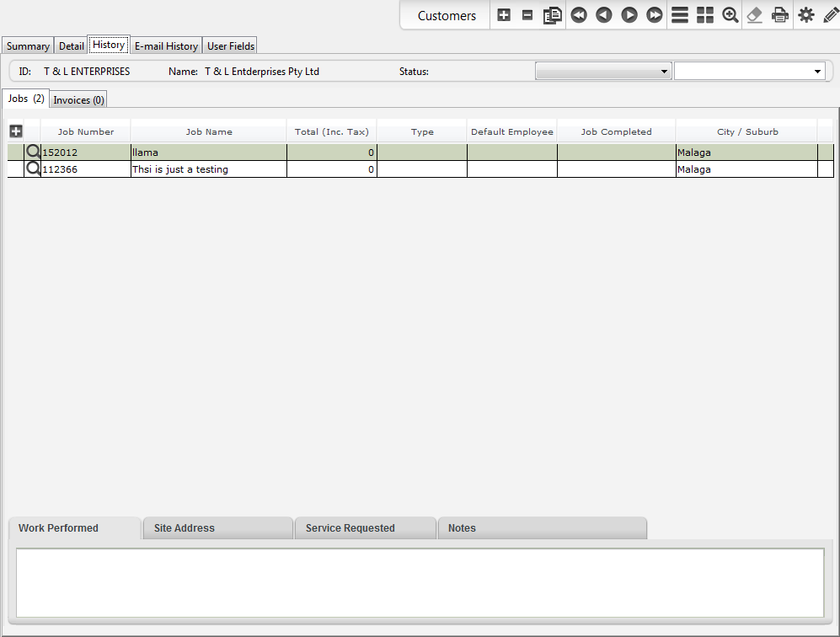Click the magnifier find icon in toolbar
840x637 pixels.
(x=730, y=15)
